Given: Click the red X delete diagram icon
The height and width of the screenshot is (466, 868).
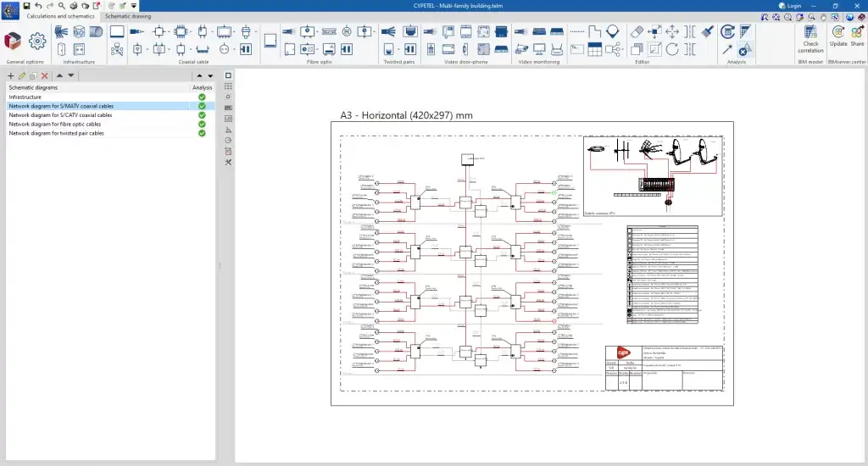Looking at the screenshot, I should [45, 76].
